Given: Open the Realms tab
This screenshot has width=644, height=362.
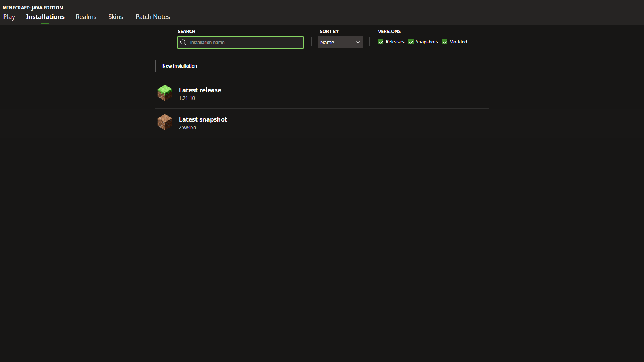Looking at the screenshot, I should click(x=86, y=17).
